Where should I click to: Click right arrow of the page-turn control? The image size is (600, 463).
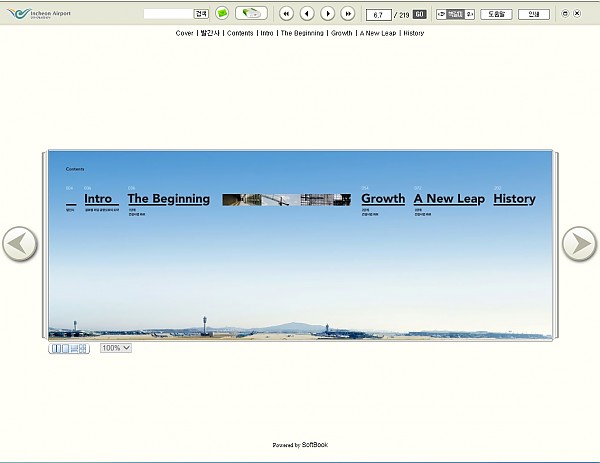470,15
